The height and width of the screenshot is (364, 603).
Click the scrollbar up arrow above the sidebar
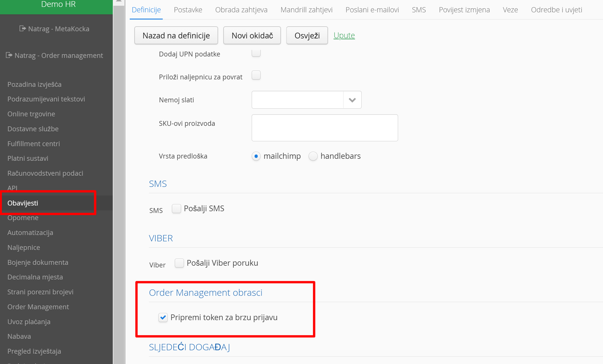[x=119, y=1]
